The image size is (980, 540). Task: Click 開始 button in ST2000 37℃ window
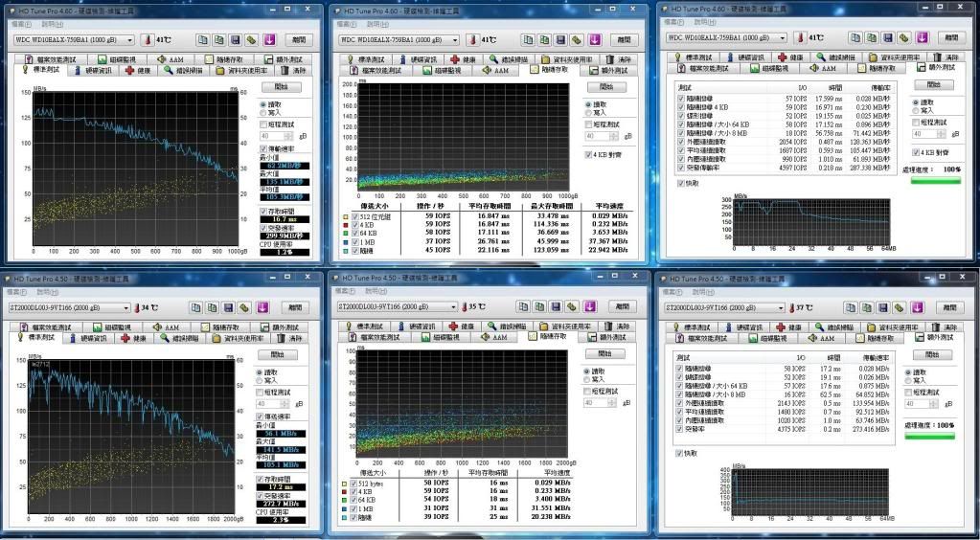pyautogui.click(x=932, y=354)
